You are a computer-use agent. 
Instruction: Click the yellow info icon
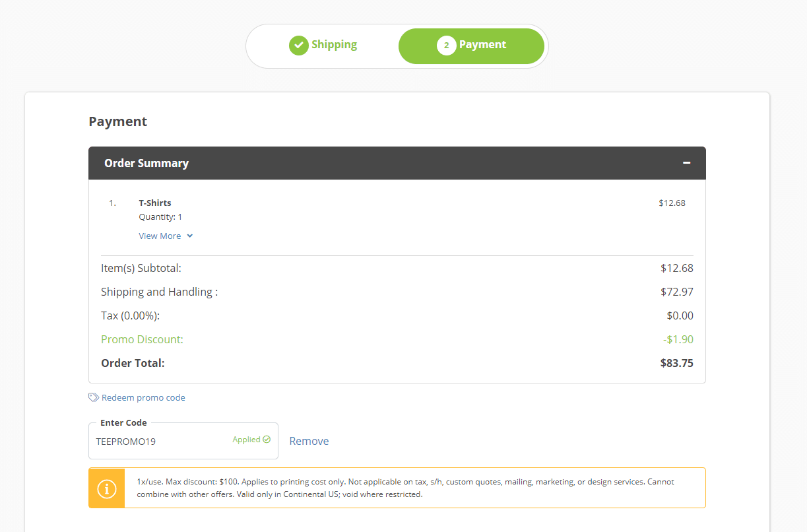pos(107,488)
